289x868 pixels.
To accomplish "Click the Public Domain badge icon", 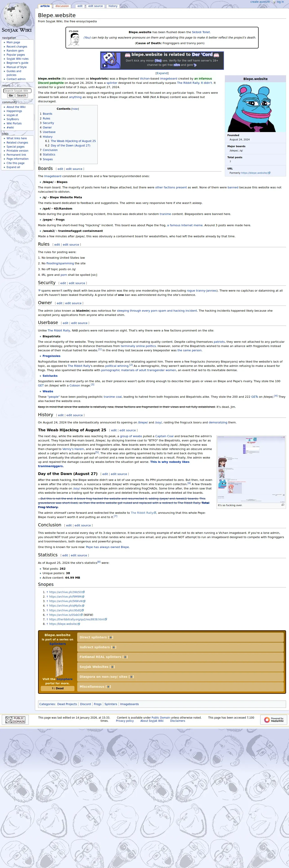I will 15,720.
